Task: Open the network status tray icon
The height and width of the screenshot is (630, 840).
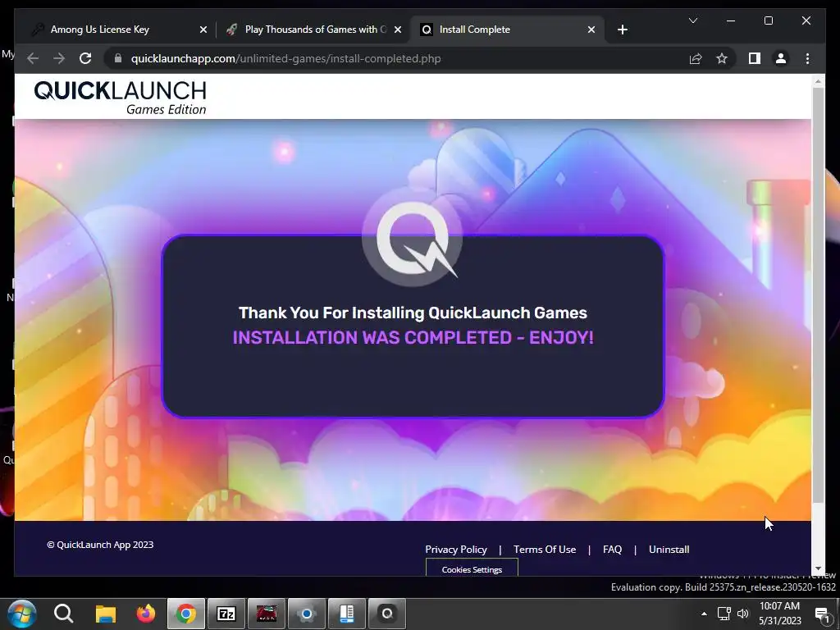Action: pyautogui.click(x=724, y=614)
